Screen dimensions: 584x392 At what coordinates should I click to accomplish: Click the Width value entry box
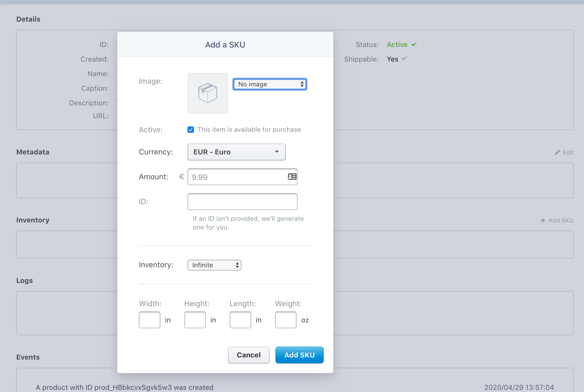pyautogui.click(x=149, y=320)
